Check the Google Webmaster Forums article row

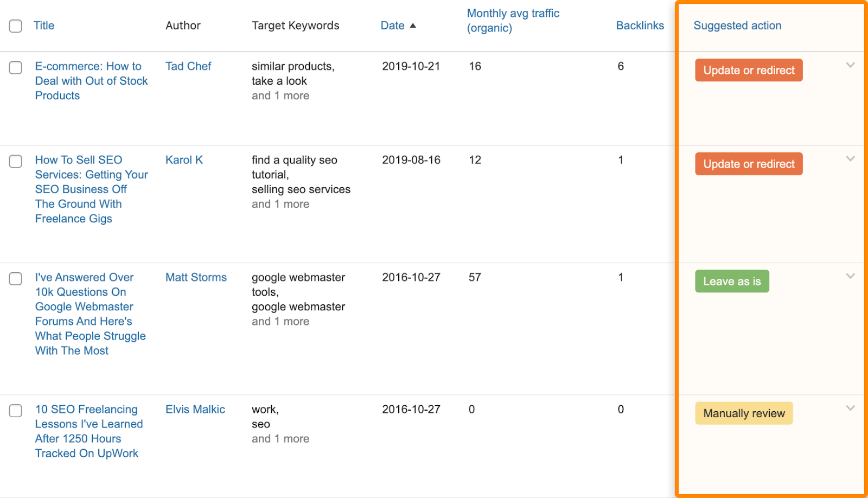coord(15,278)
